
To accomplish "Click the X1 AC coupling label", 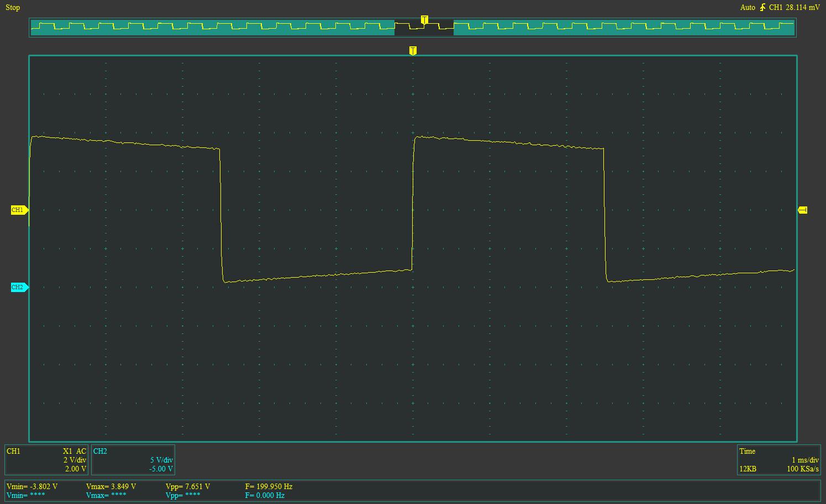I will [75, 451].
